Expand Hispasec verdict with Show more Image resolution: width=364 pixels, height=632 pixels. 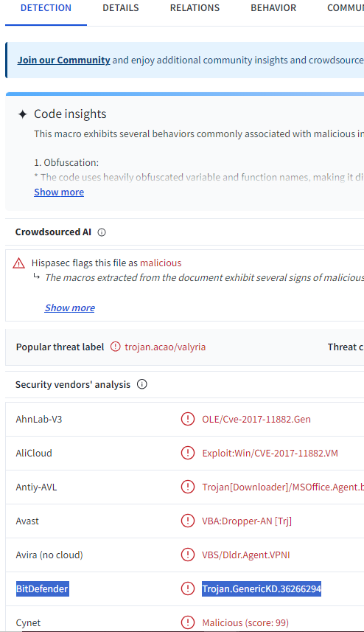coord(70,308)
